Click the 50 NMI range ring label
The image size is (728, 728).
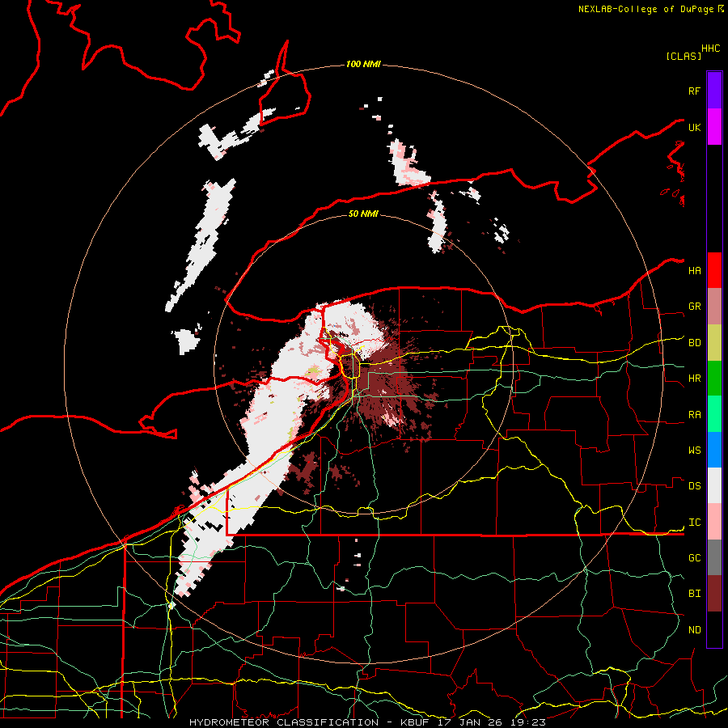tap(363, 214)
